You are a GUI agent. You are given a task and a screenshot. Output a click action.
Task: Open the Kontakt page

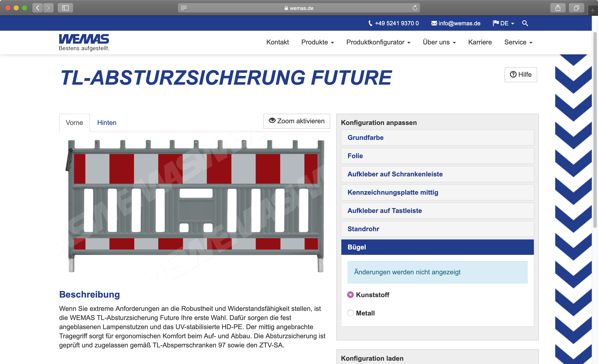[277, 42]
